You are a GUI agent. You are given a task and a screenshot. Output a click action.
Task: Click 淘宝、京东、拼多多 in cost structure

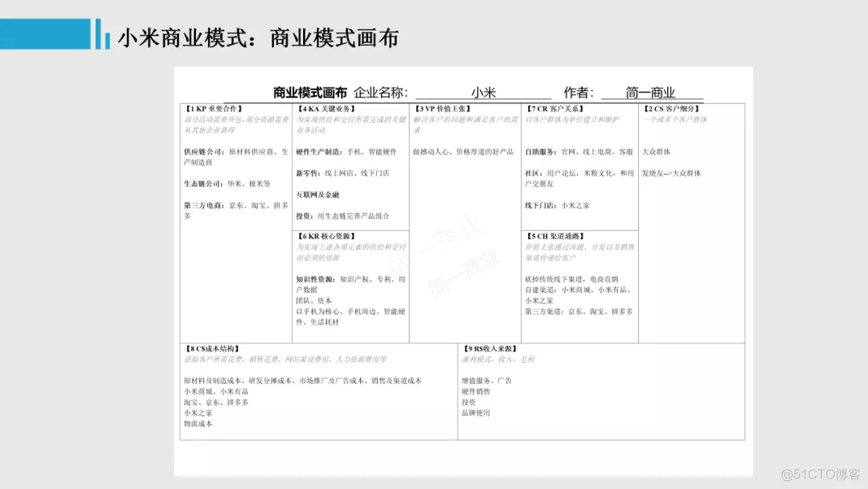click(x=216, y=402)
